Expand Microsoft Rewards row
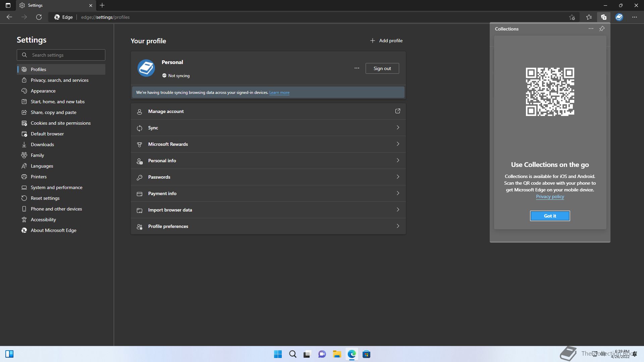Viewport: 644px width, 362px height. [268, 144]
